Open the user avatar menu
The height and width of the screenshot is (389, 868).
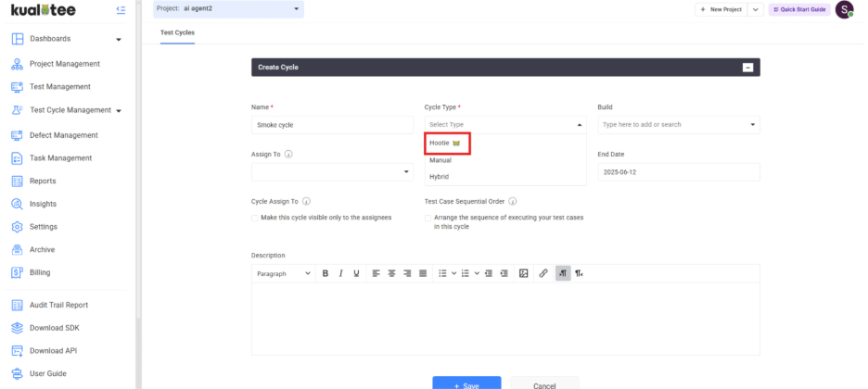pyautogui.click(x=844, y=9)
